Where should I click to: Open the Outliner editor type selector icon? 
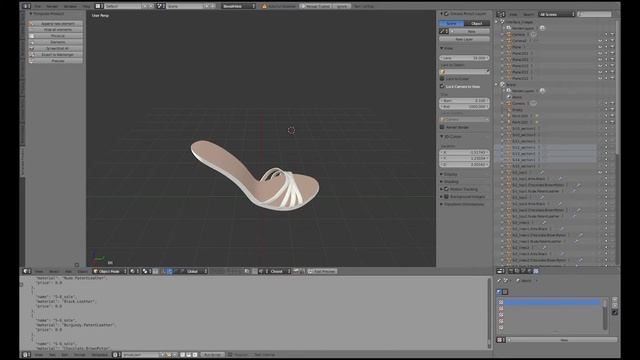point(501,14)
